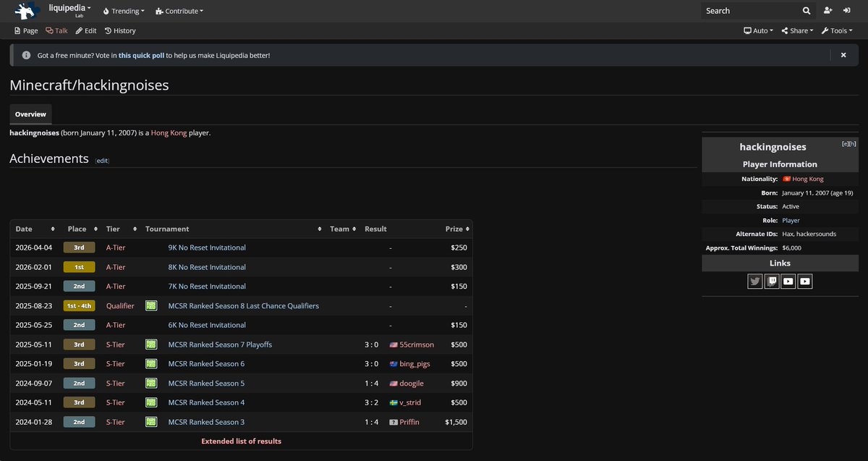This screenshot has height=461, width=868.
Task: Open 7K No Reset Invitational
Action: (x=207, y=287)
